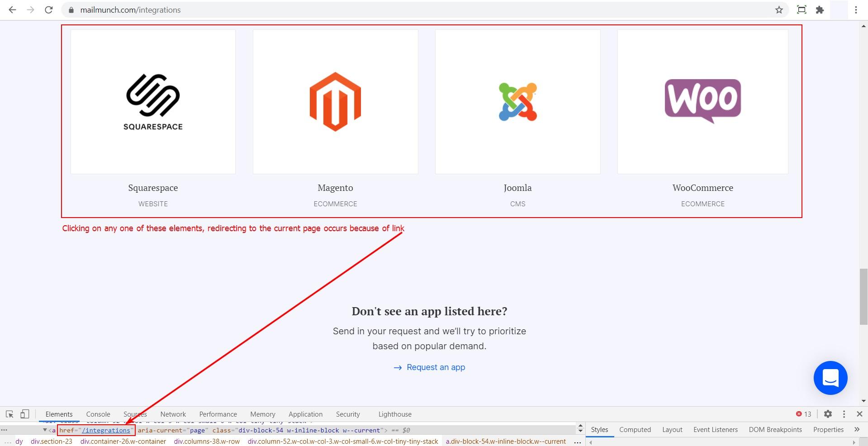Click the Squarespace logo card
868x446 pixels.
[153, 102]
